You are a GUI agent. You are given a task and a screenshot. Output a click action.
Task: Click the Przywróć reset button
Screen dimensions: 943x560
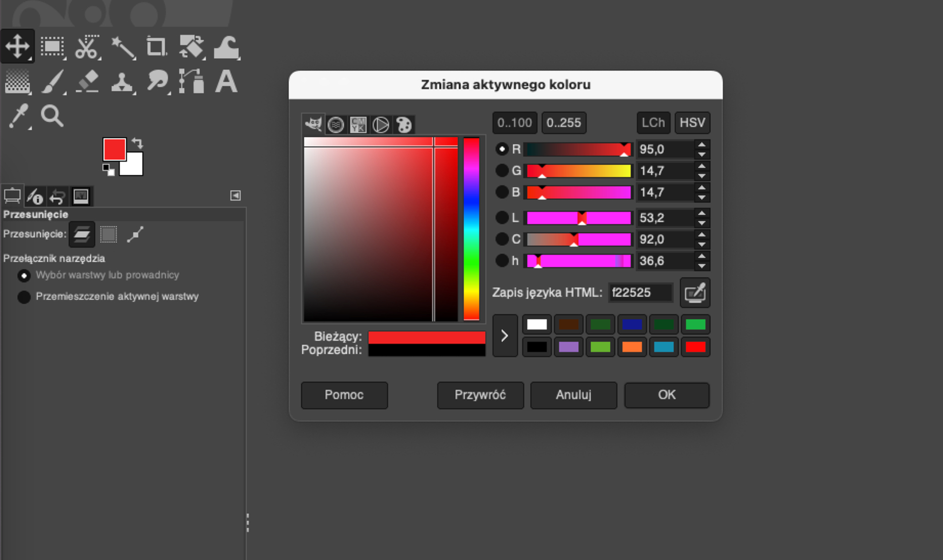[480, 395]
